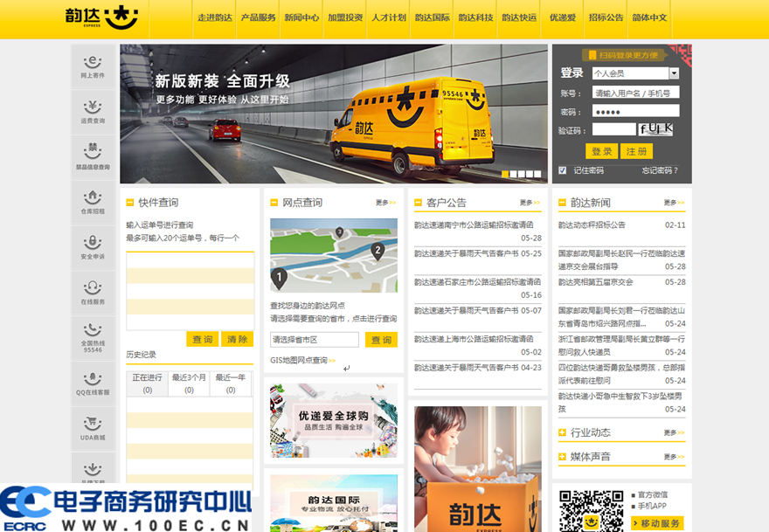Click the 忘记密码？ link

[x=660, y=170]
